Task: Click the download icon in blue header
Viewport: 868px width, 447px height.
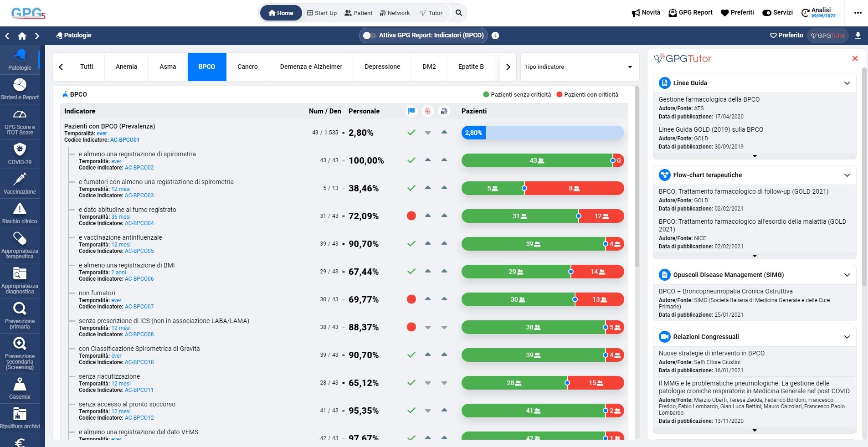Action: click(x=858, y=36)
